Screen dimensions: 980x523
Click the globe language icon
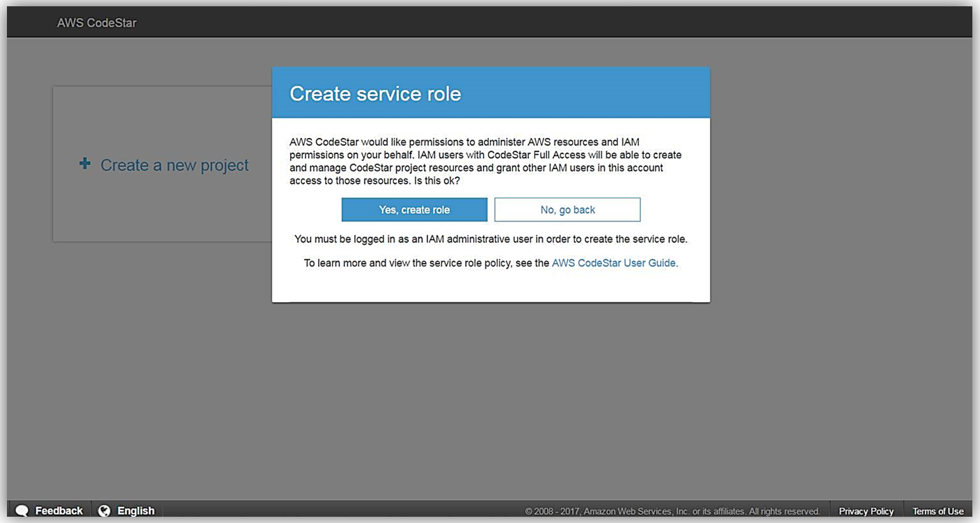coord(104,510)
